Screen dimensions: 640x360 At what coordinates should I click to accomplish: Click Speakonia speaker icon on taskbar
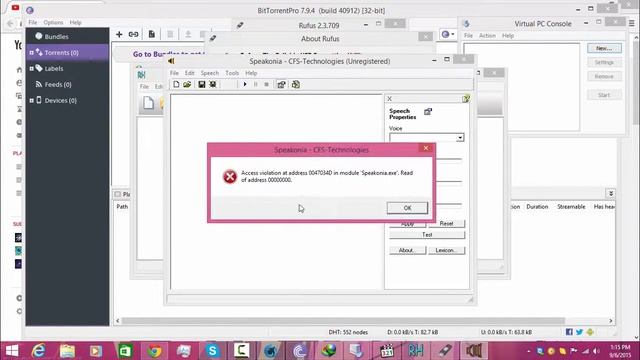(473, 351)
